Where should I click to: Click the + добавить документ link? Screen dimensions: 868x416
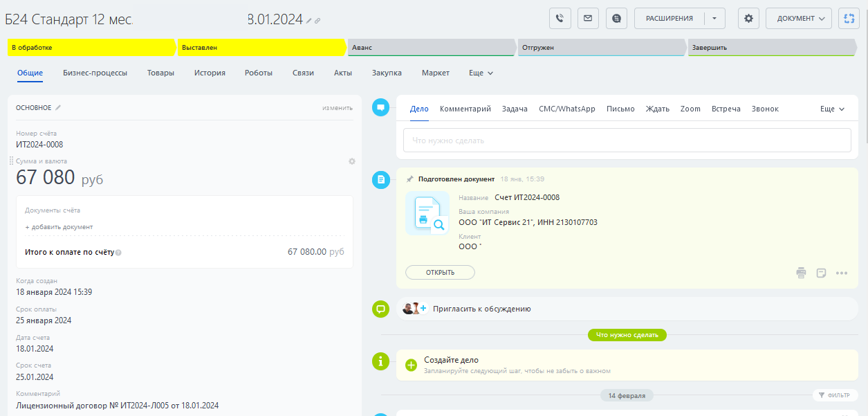(x=59, y=227)
